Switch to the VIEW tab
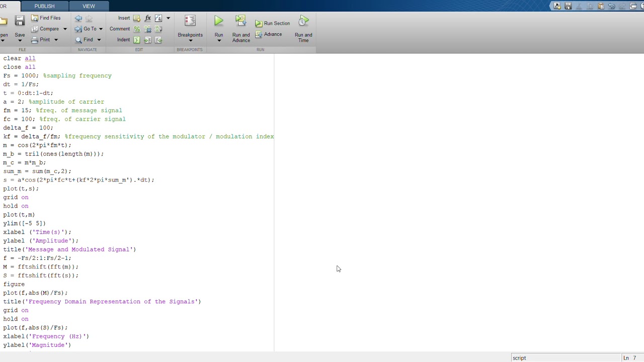Viewport: 644px width, 362px height. pyautogui.click(x=89, y=6)
